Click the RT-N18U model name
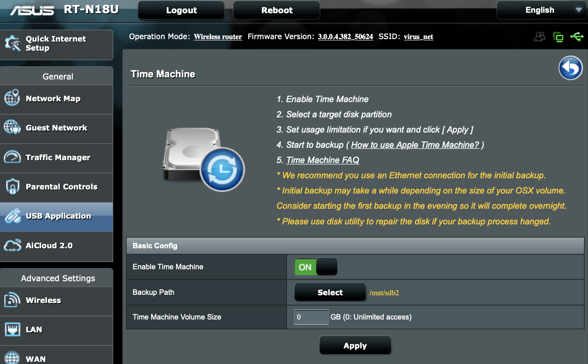Screen dimensions: 588x364 point(91,9)
